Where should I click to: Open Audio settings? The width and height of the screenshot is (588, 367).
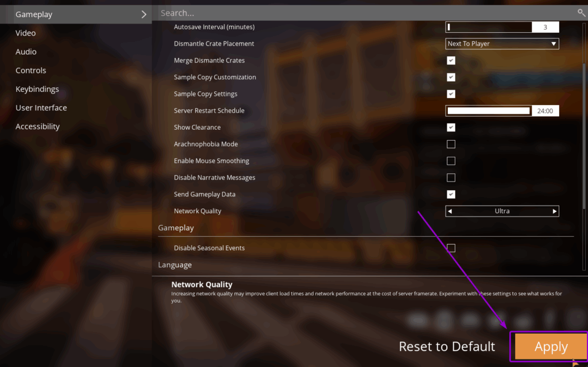click(26, 51)
